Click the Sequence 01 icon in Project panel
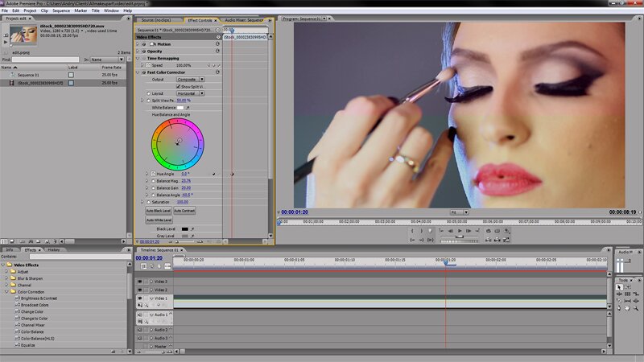 pyautogui.click(x=11, y=74)
